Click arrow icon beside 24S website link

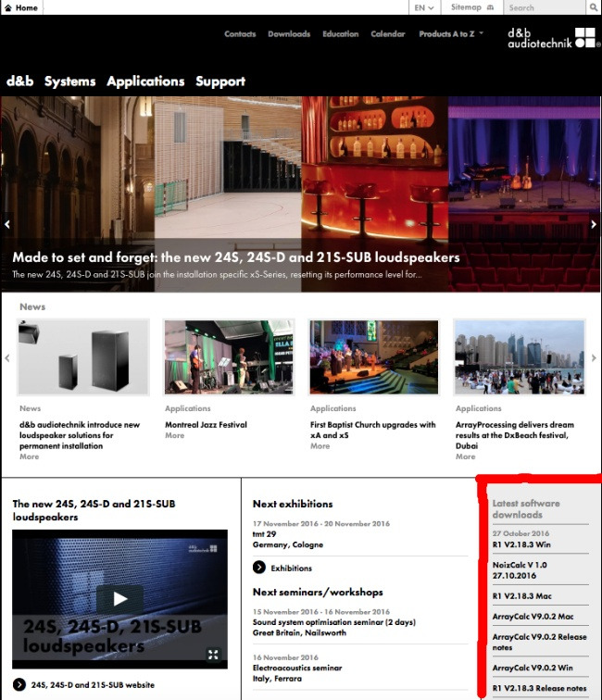point(19,684)
